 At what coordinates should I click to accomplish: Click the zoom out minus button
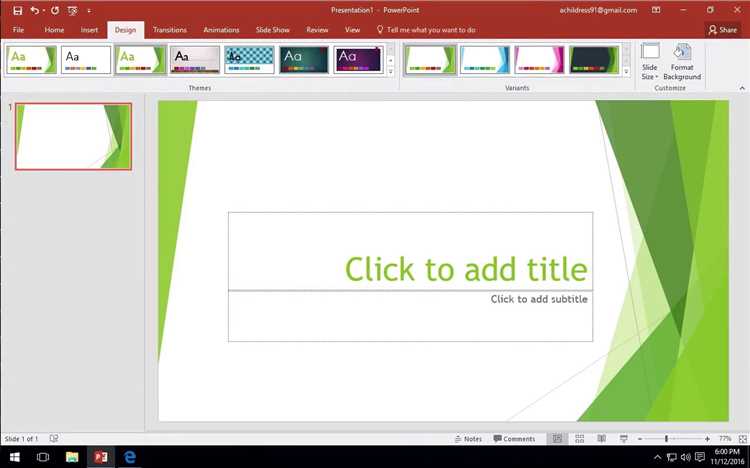tap(640, 438)
